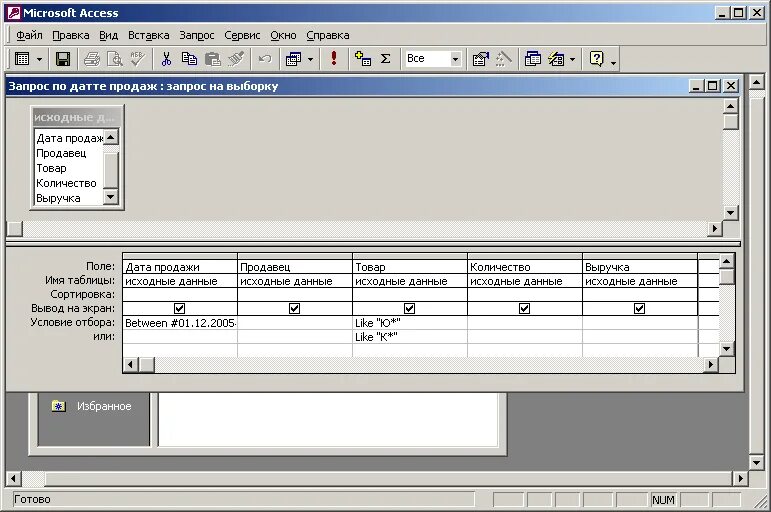Click the Like "Ю*" criteria cell
The height and width of the screenshot is (512, 771).
[410, 323]
